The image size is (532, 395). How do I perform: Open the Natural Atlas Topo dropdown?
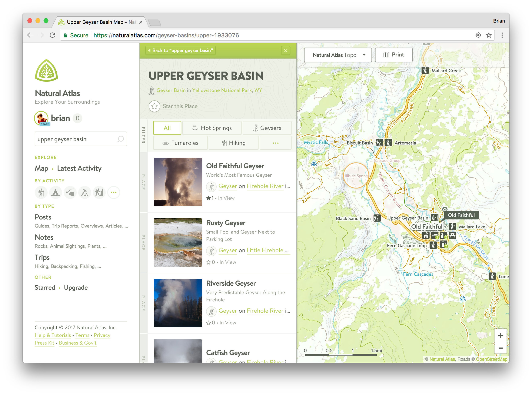tap(338, 55)
